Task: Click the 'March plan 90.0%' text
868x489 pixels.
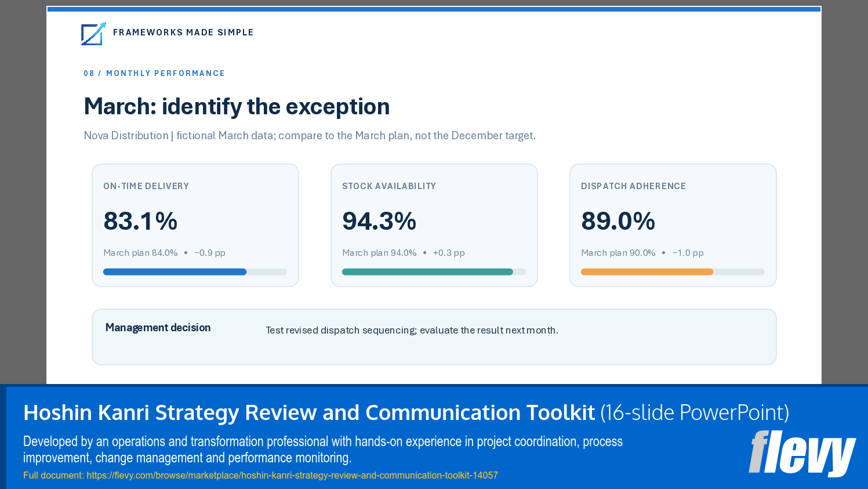Action: click(618, 253)
